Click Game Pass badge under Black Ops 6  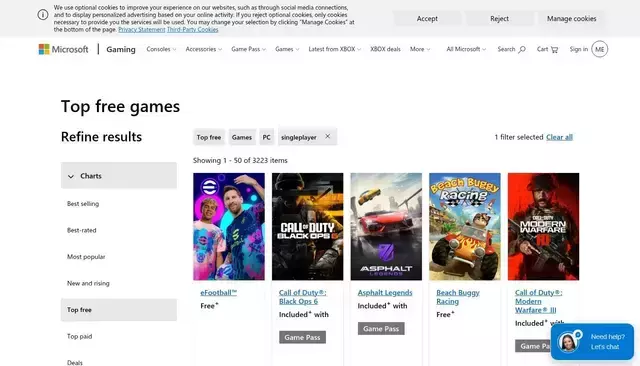click(x=302, y=337)
